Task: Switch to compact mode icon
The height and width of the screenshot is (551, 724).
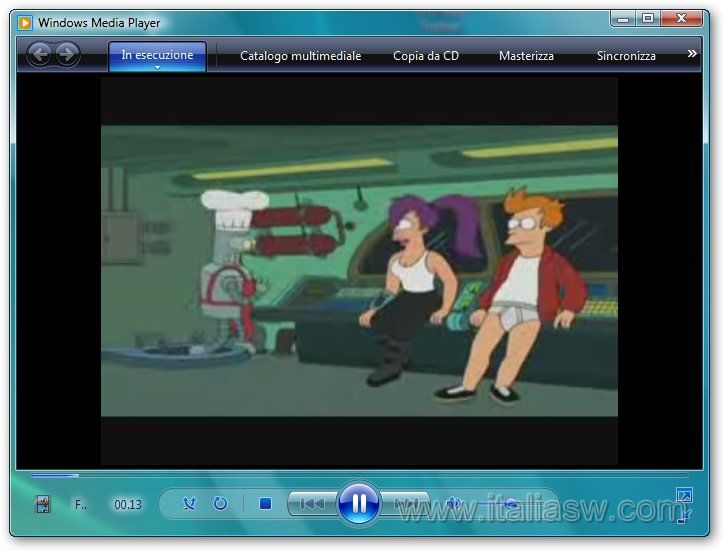Action: 684,516
